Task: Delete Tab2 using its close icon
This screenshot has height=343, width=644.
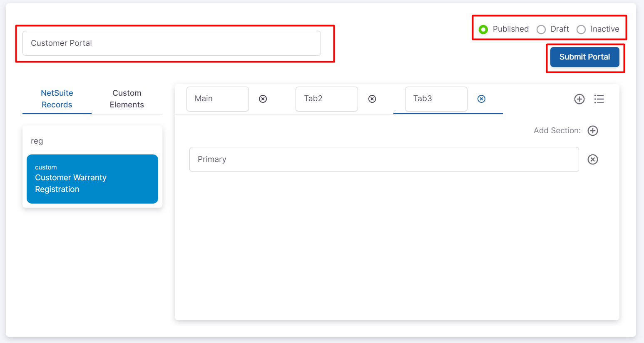Action: [372, 99]
